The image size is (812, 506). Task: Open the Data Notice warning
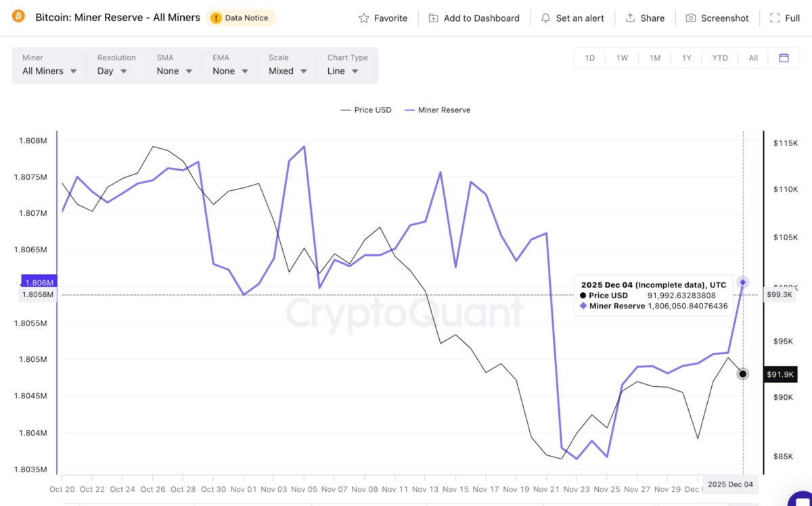coord(241,18)
